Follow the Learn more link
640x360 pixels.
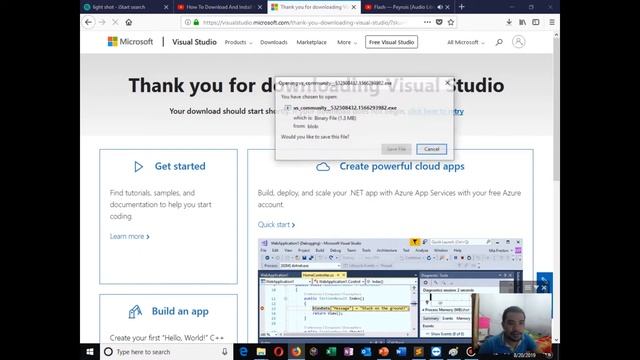click(129, 236)
